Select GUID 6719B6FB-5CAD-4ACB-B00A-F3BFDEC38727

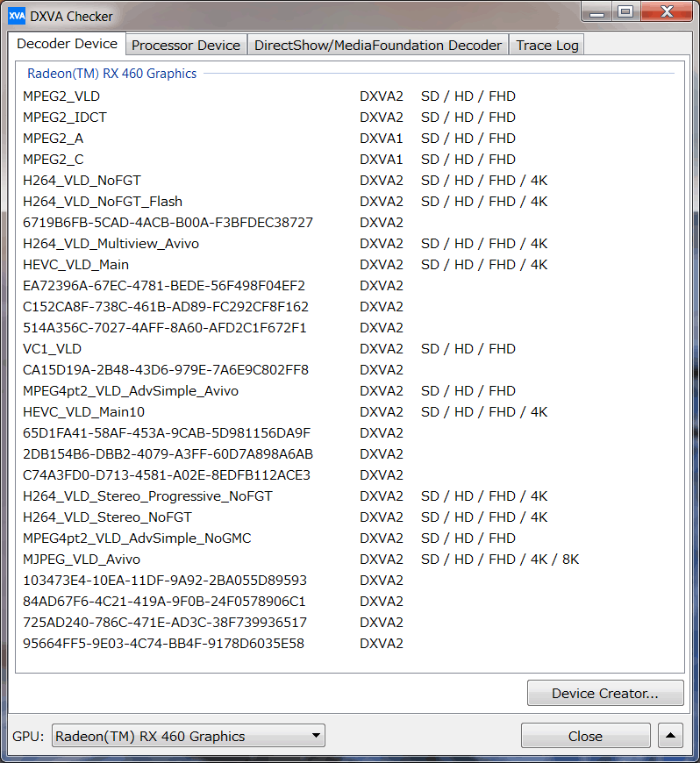click(348, 223)
